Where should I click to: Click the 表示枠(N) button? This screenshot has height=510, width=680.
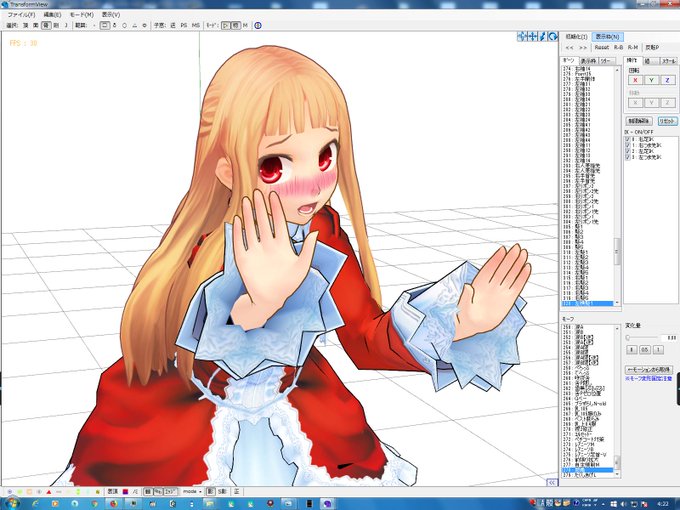pos(608,37)
